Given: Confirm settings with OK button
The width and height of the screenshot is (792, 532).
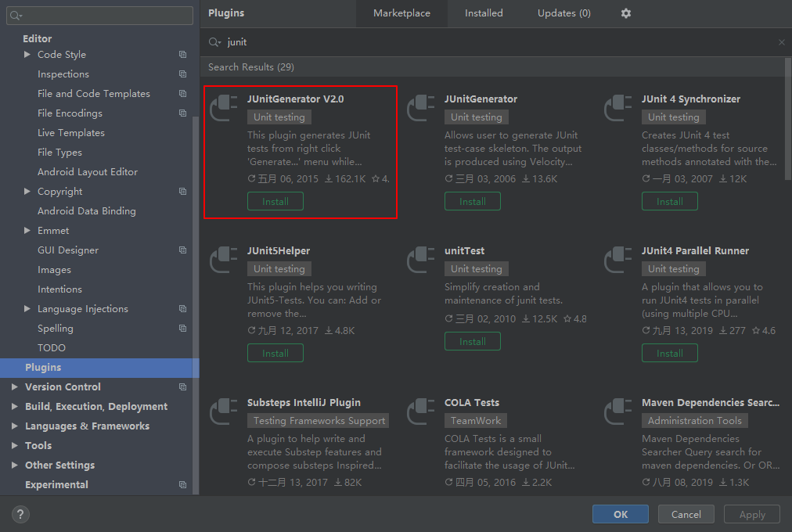Looking at the screenshot, I should [x=621, y=514].
